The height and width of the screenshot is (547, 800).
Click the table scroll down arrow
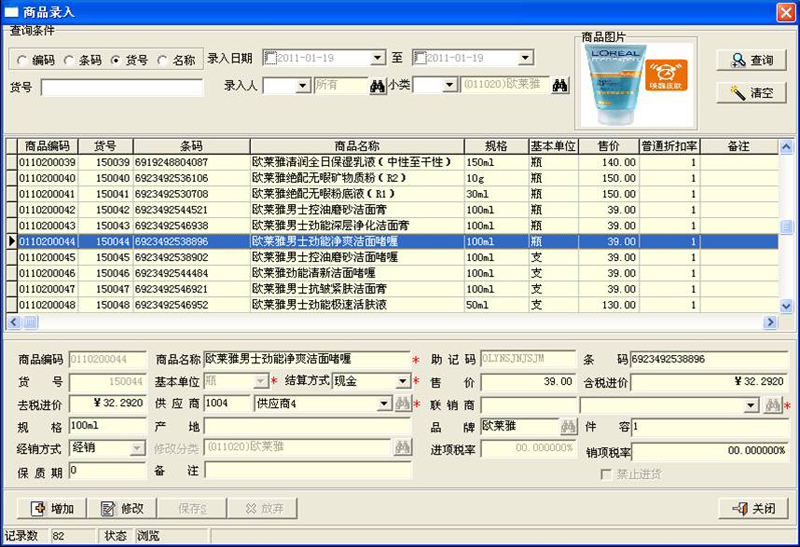(786, 306)
